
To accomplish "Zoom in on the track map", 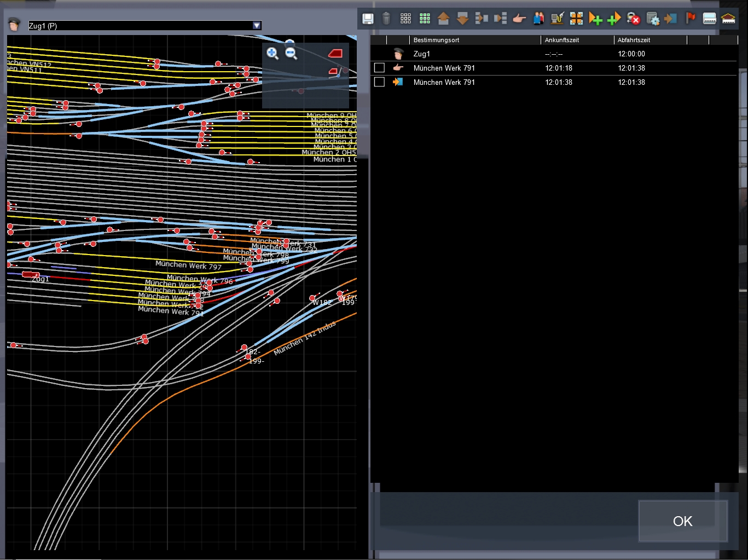I will [272, 53].
